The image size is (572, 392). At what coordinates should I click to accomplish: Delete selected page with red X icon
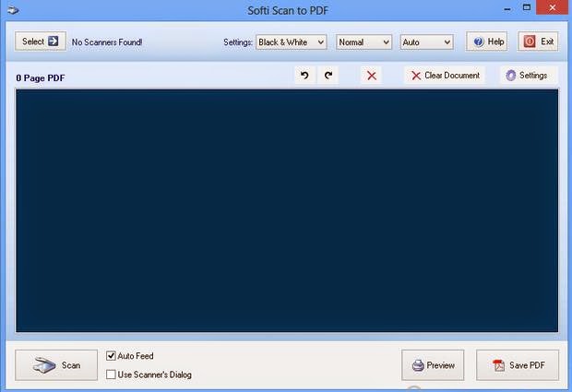(x=372, y=76)
